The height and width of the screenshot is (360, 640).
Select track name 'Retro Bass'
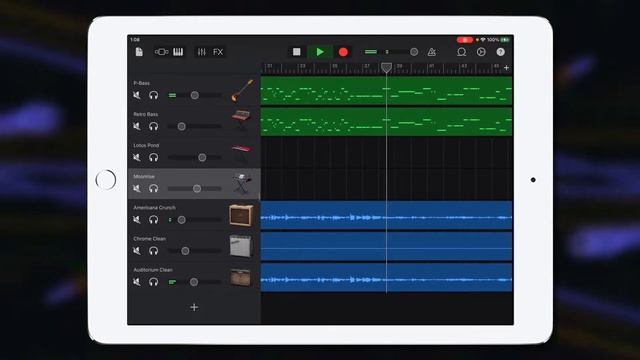[146, 114]
